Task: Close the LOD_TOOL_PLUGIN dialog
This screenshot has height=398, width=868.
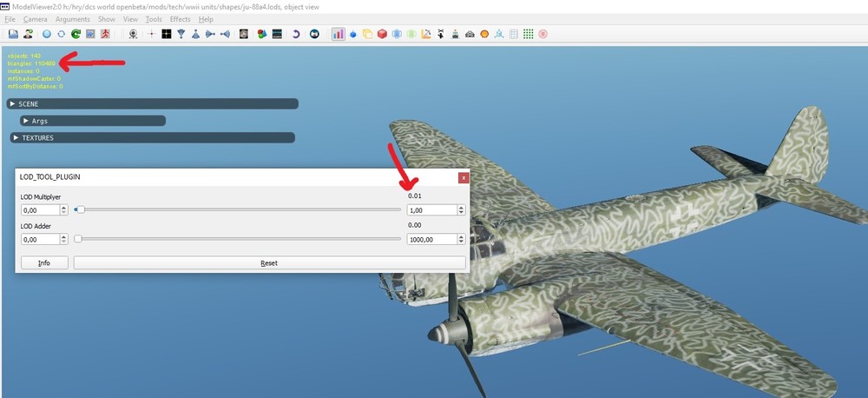Action: coord(464,177)
